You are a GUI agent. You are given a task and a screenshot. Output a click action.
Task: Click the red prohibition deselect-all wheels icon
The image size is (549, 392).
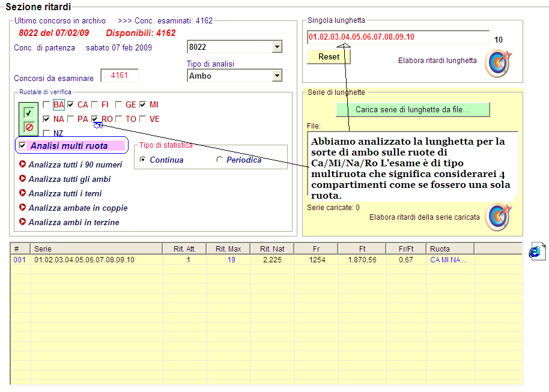click(28, 127)
